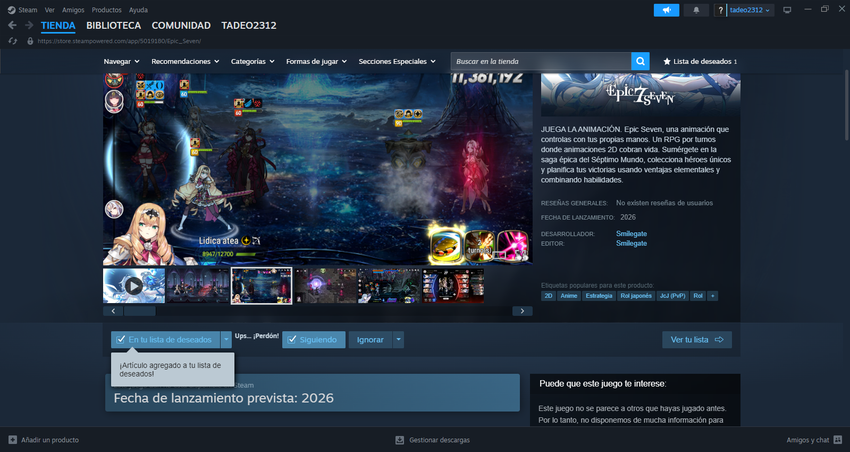Select the highlighted third screenshot thumbnail
850x452 pixels.
[x=261, y=286]
